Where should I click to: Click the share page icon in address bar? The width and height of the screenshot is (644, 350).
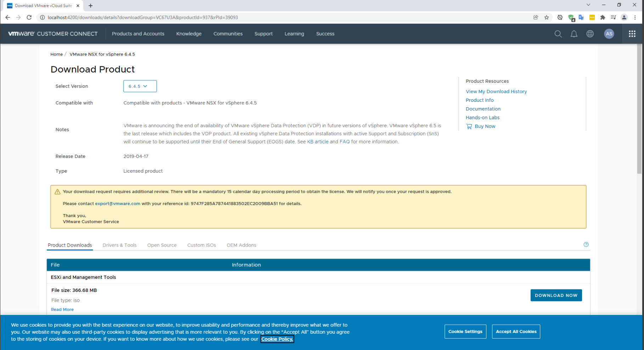pyautogui.click(x=536, y=17)
